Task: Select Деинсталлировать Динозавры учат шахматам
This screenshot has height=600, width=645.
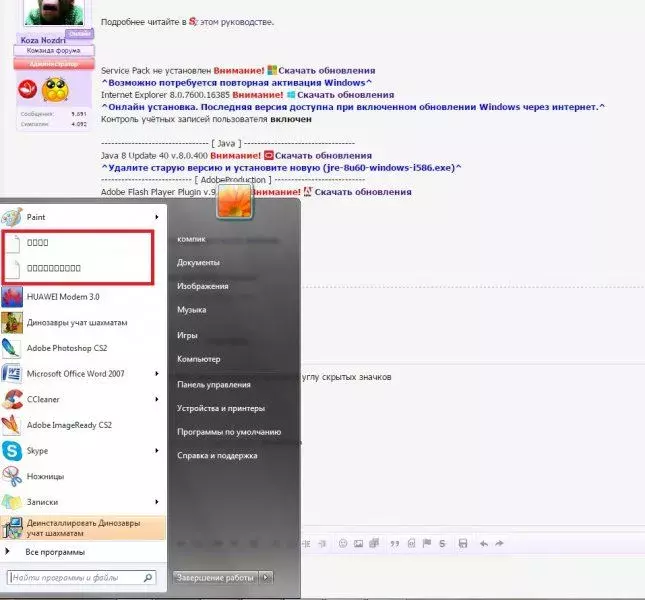Action: (82, 528)
